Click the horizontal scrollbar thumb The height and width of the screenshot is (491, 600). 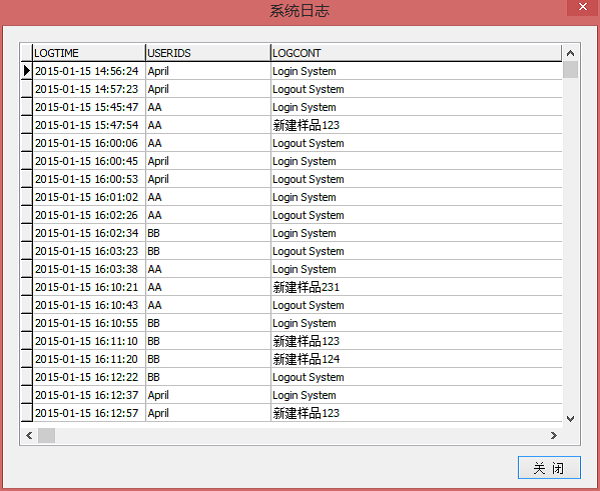pyautogui.click(x=46, y=436)
